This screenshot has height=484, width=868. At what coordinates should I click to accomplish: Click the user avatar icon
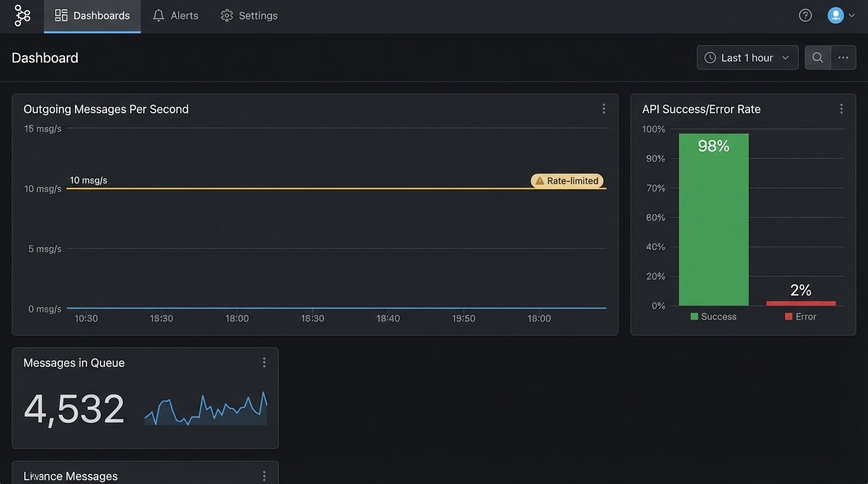point(835,16)
